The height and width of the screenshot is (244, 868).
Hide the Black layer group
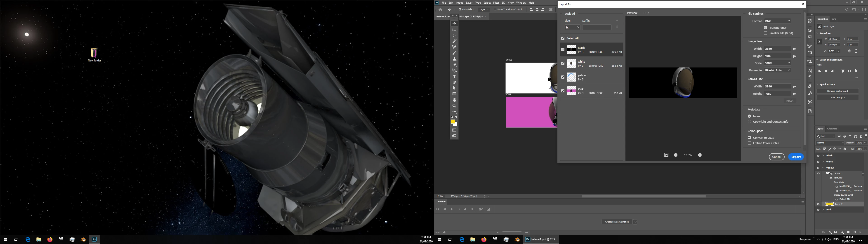click(818, 156)
